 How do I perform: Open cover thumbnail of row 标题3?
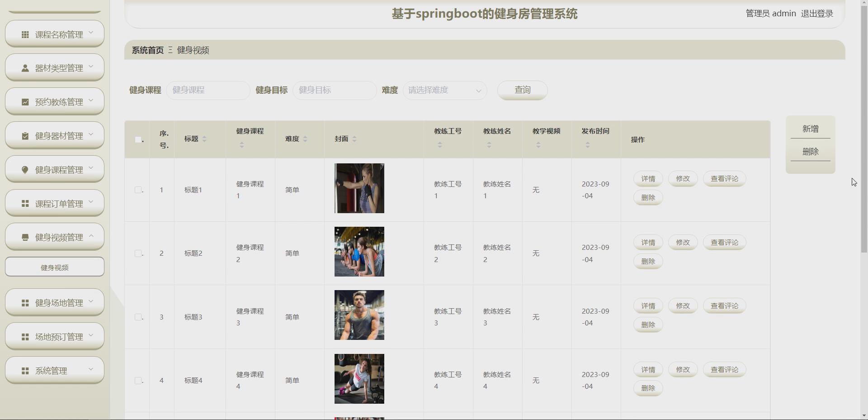[x=359, y=315]
